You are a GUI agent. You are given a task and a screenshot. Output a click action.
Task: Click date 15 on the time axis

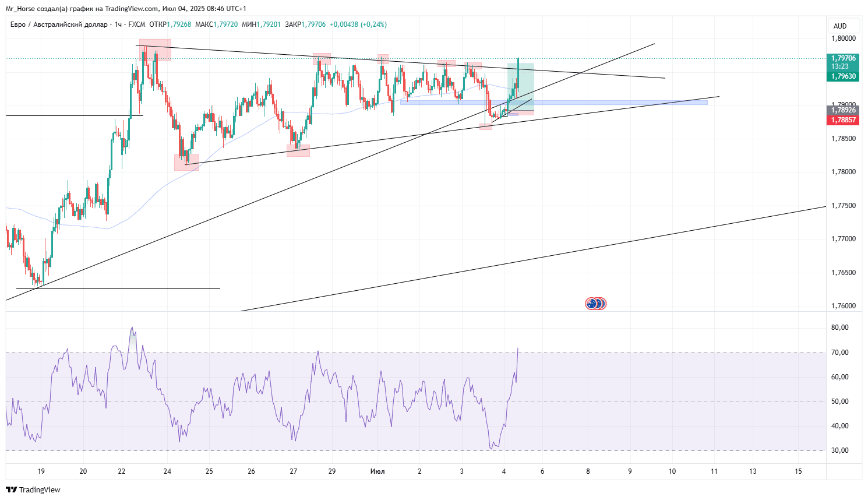point(798,471)
